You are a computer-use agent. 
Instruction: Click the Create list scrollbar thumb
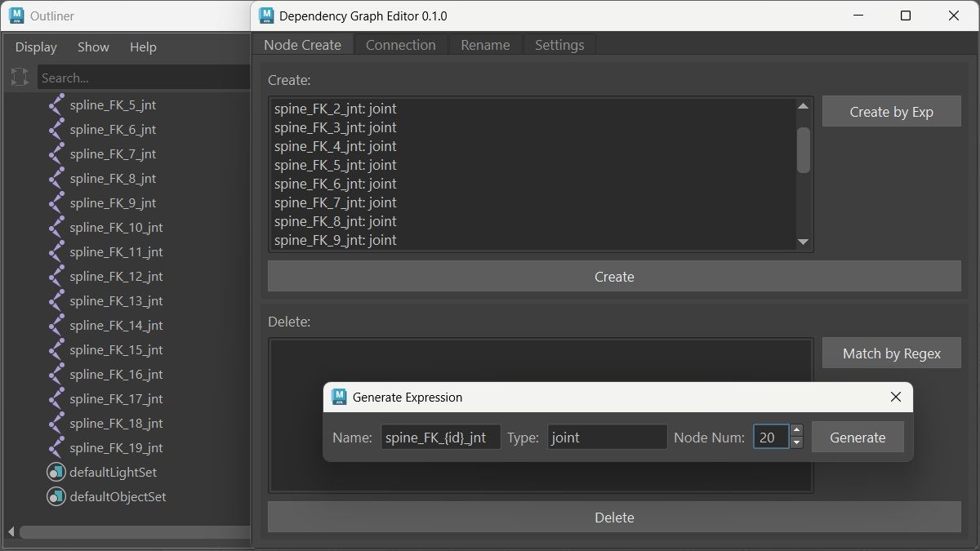(x=804, y=150)
